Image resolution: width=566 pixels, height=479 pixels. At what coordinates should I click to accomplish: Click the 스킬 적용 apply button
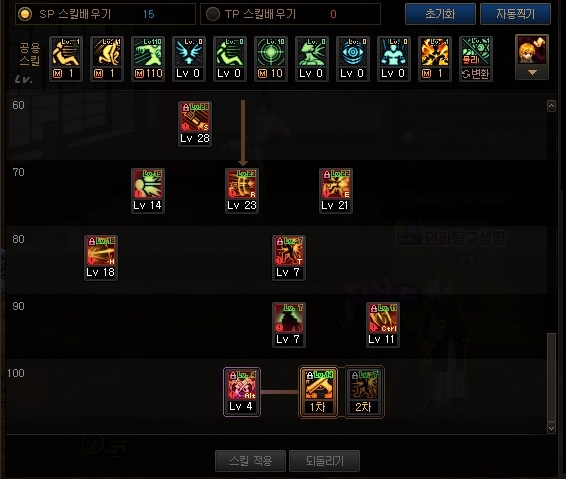251,461
